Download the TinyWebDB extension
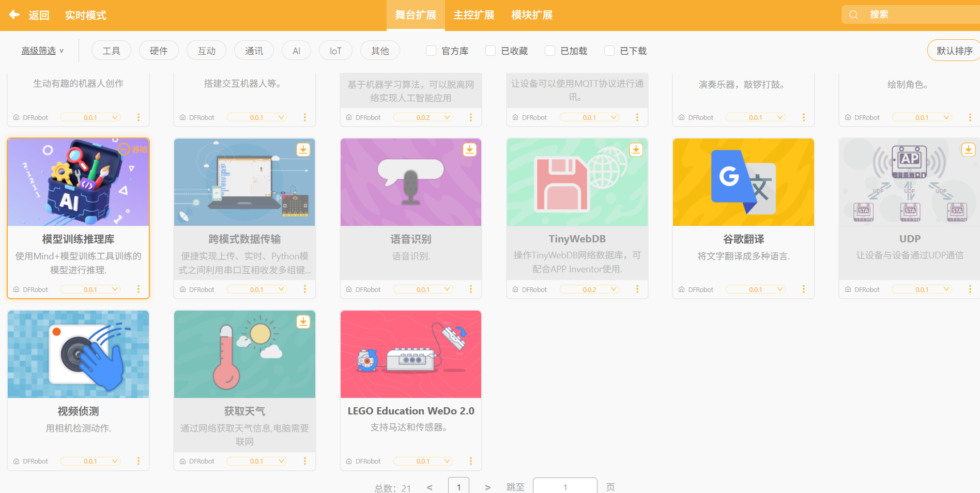This screenshot has width=980, height=493. tap(636, 150)
